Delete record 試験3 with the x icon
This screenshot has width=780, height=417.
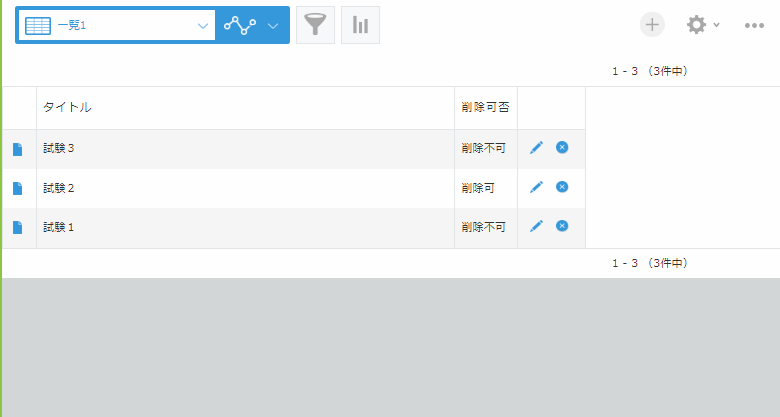pos(562,147)
